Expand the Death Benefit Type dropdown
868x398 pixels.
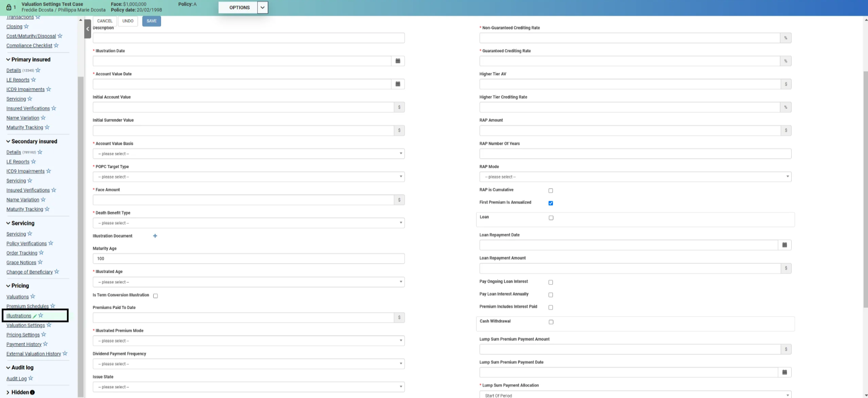[x=248, y=223]
